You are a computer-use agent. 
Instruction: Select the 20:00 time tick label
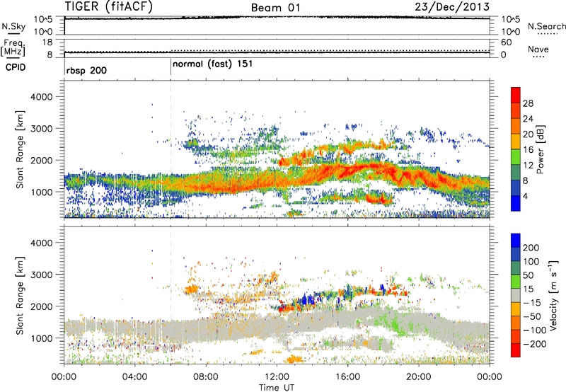419,377
